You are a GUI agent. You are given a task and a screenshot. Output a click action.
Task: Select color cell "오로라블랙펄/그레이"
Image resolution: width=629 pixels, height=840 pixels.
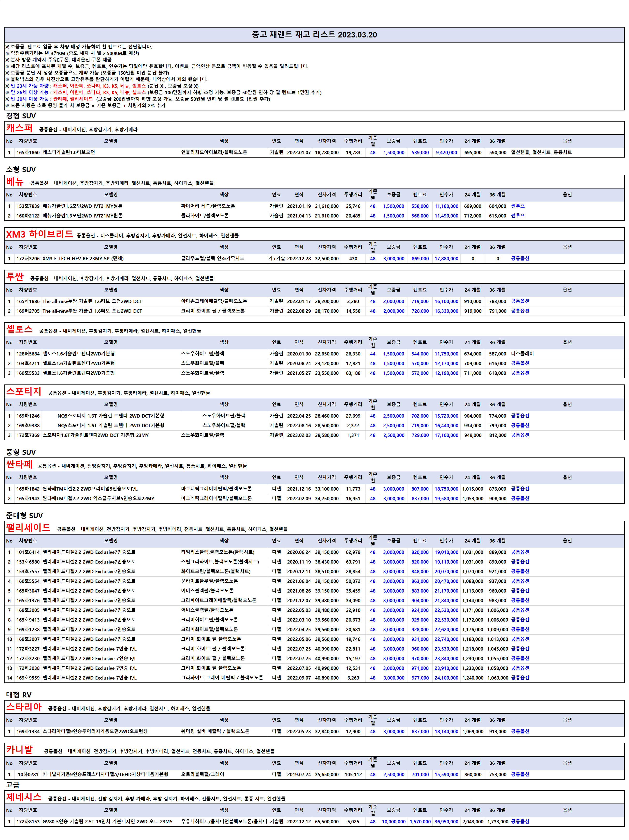pyautogui.click(x=202, y=774)
